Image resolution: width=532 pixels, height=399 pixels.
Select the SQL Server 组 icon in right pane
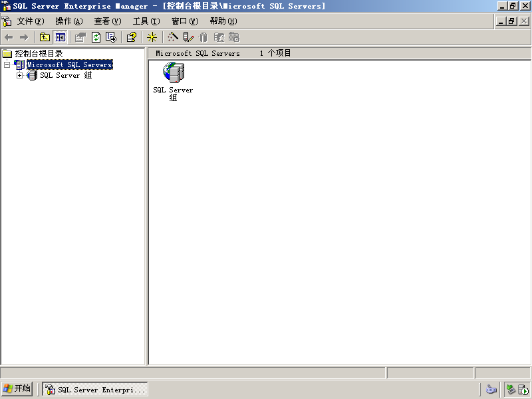[x=174, y=72]
